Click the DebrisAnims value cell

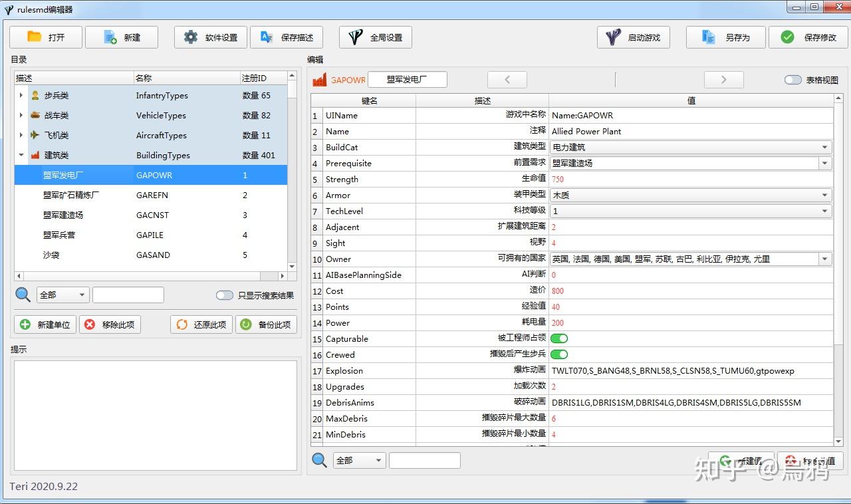[691, 402]
